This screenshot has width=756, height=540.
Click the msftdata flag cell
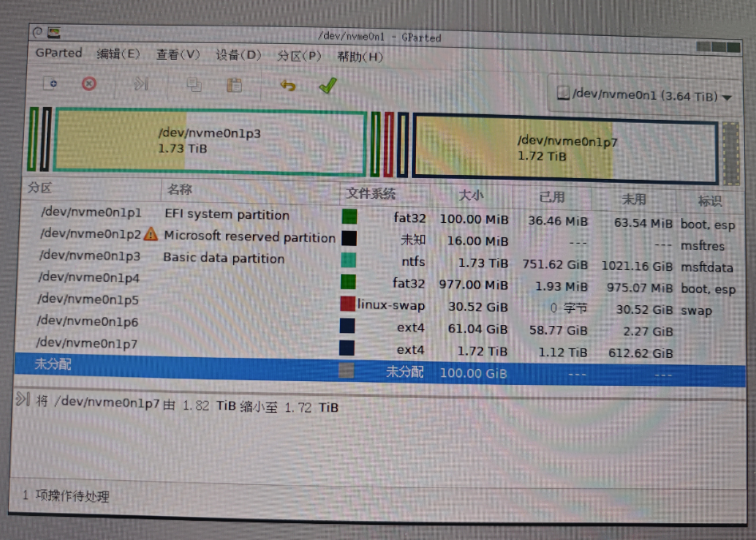[x=707, y=268]
